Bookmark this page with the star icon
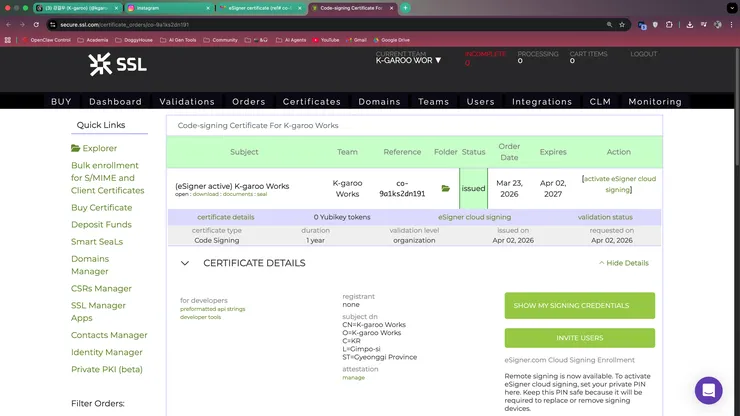This screenshot has height=416, width=740. point(623,24)
